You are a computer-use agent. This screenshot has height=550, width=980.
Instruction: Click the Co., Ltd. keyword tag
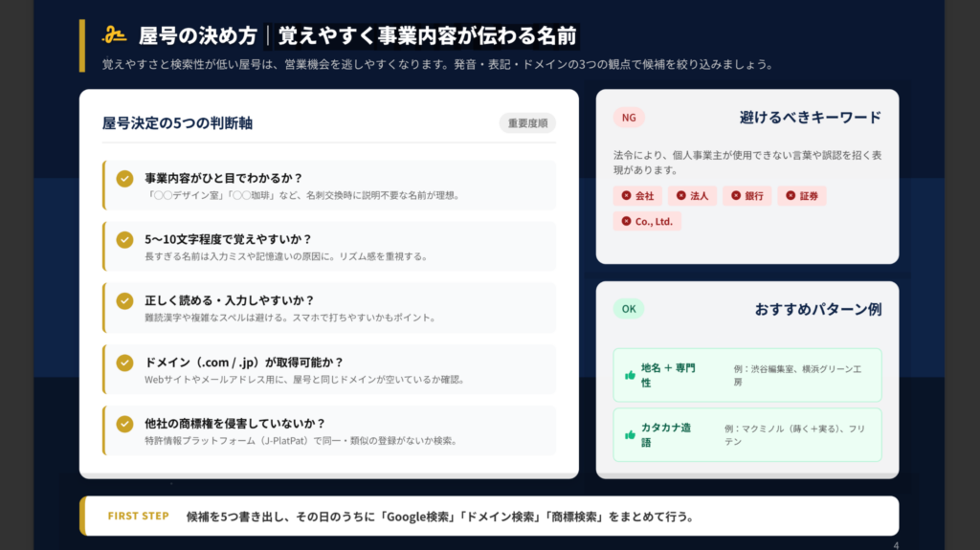coord(647,221)
